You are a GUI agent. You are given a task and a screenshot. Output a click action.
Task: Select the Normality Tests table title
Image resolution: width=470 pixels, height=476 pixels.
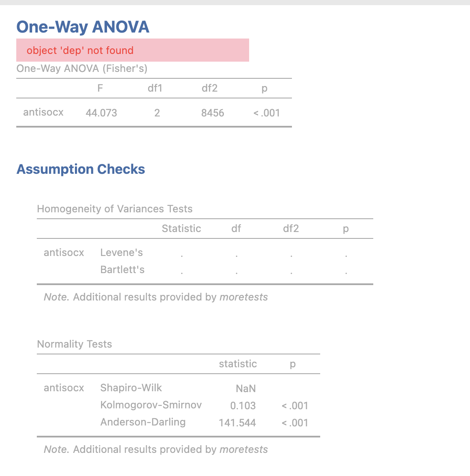(x=74, y=344)
